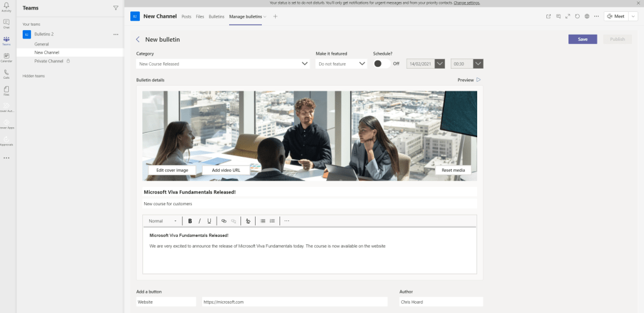The width and height of the screenshot is (644, 313).
Task: Click the Bold formatting icon
Action: point(190,221)
